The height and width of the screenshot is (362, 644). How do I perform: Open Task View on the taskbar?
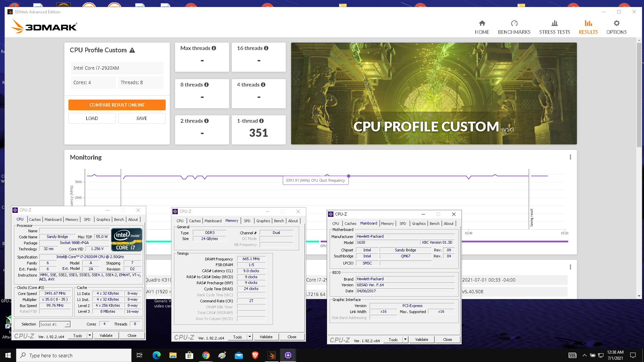pyautogui.click(x=140, y=355)
